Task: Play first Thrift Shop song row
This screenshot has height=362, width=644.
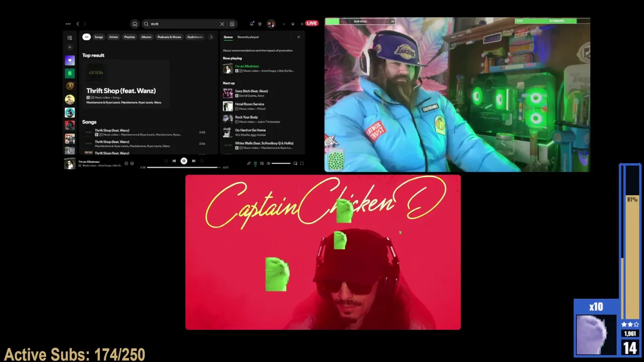Action: 145,132
